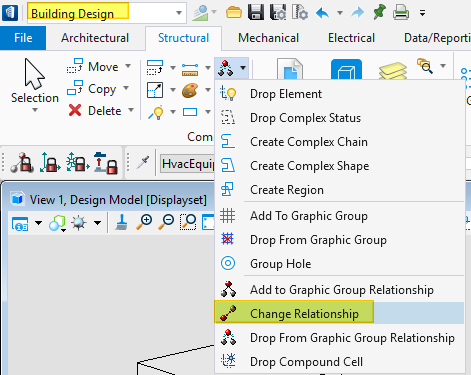Image resolution: width=471 pixels, height=375 pixels.
Task: Open the Building Design workflow dropdown
Action: [x=179, y=13]
